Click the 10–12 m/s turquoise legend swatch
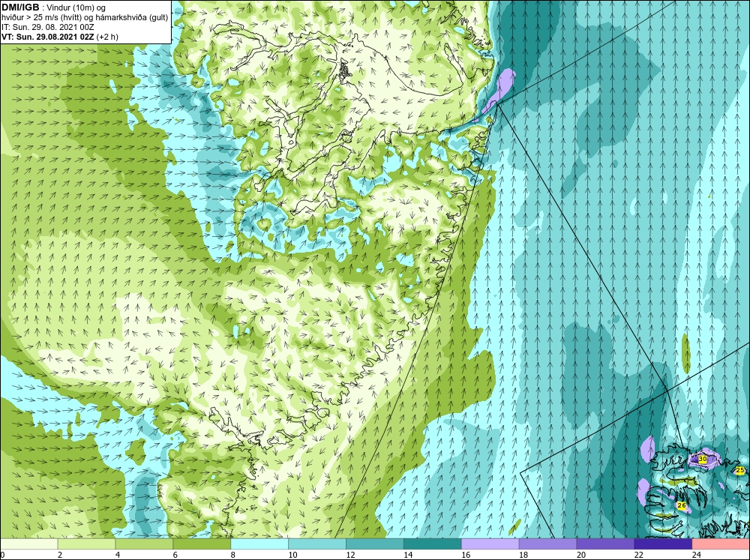 (317, 544)
